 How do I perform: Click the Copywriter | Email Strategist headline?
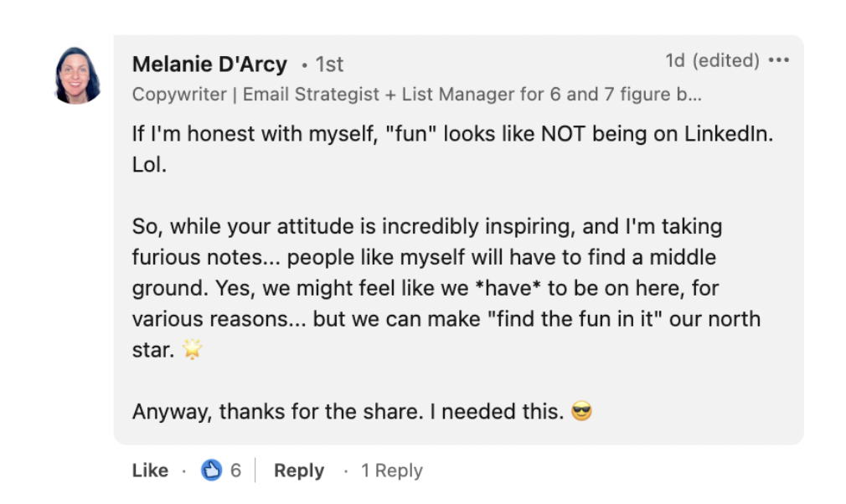[416, 95]
